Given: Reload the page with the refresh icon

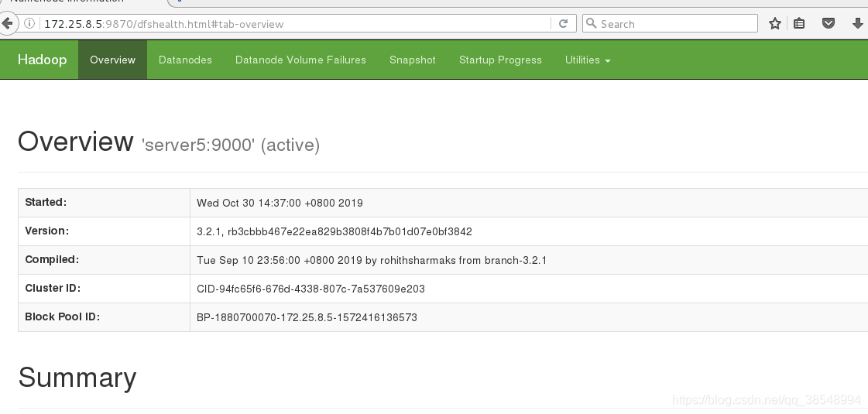Looking at the screenshot, I should tap(564, 23).
